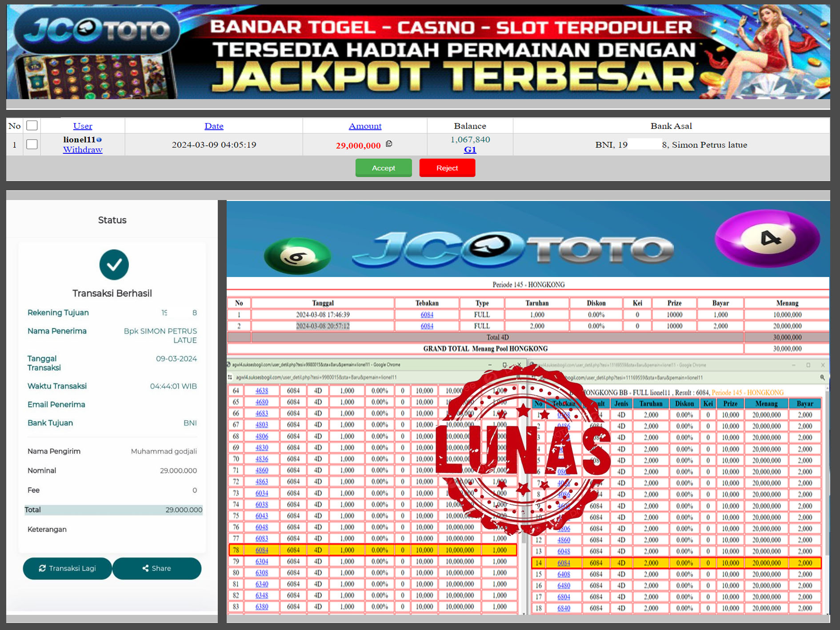Viewport: 840px width, 630px height.
Task: Open the 6408 link in row 15
Action: tap(564, 574)
